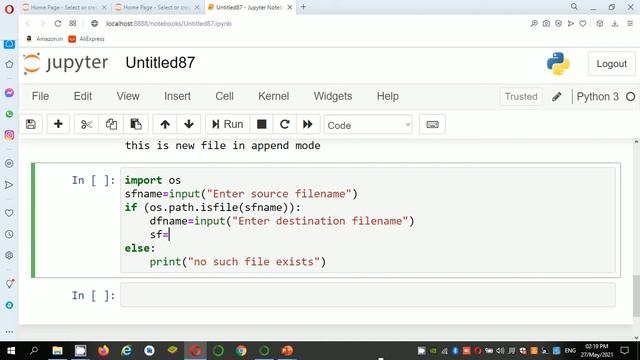Open the taskbar clock showing 02:19 PM

(596, 351)
